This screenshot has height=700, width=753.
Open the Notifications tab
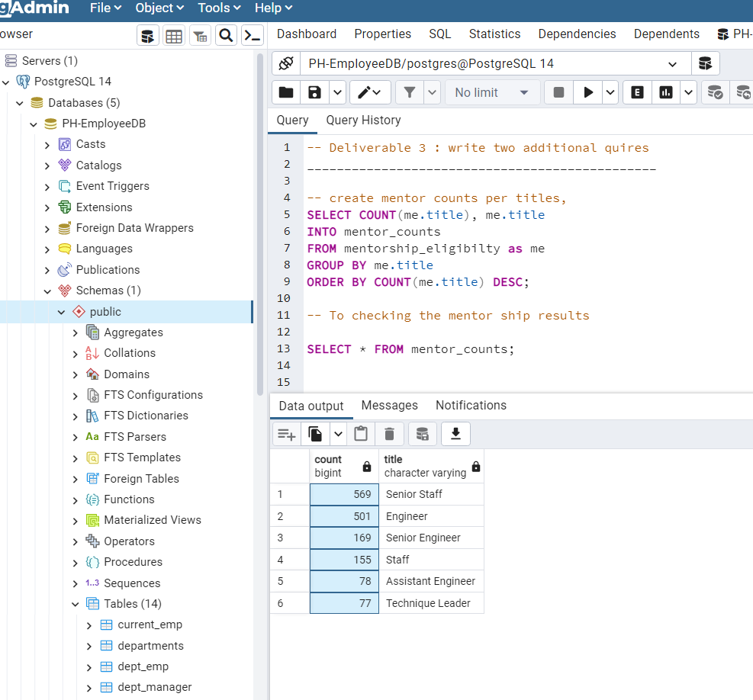pos(471,405)
